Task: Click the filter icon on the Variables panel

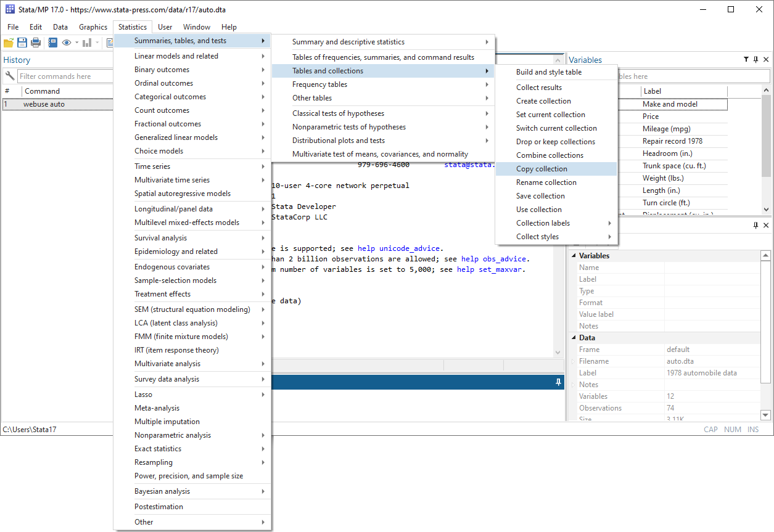Action: pos(746,59)
